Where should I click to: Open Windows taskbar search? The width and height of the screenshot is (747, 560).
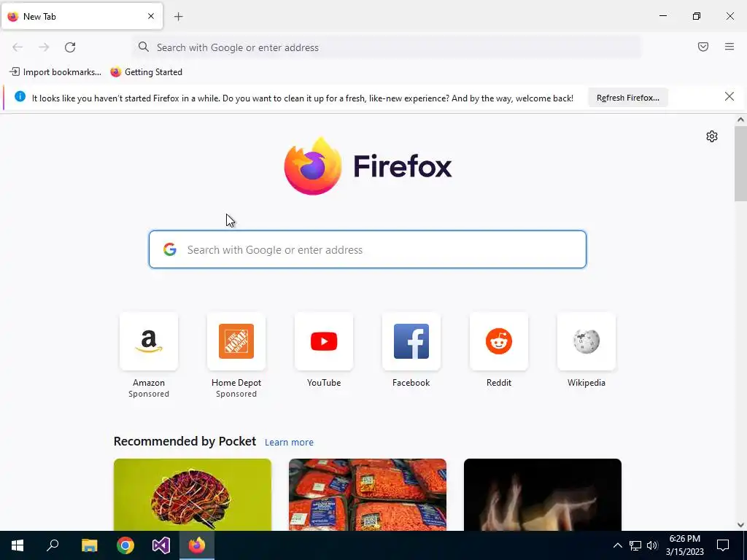53,545
